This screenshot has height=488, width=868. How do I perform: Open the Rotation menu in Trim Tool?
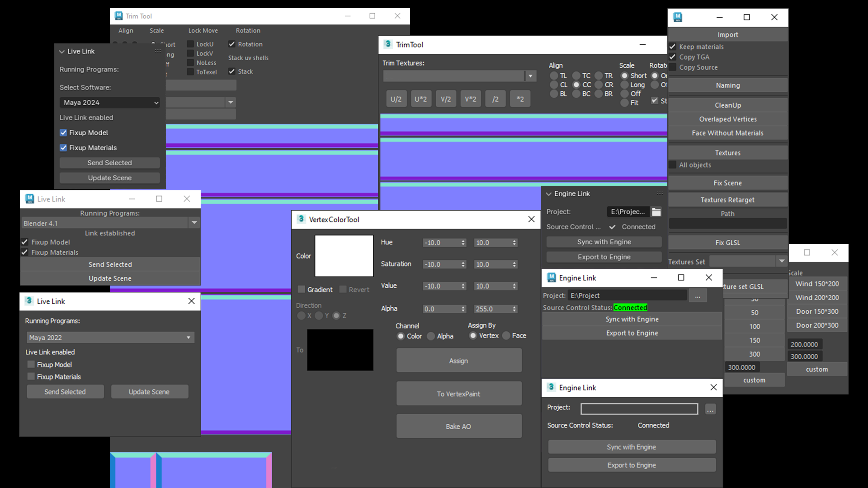pyautogui.click(x=248, y=31)
